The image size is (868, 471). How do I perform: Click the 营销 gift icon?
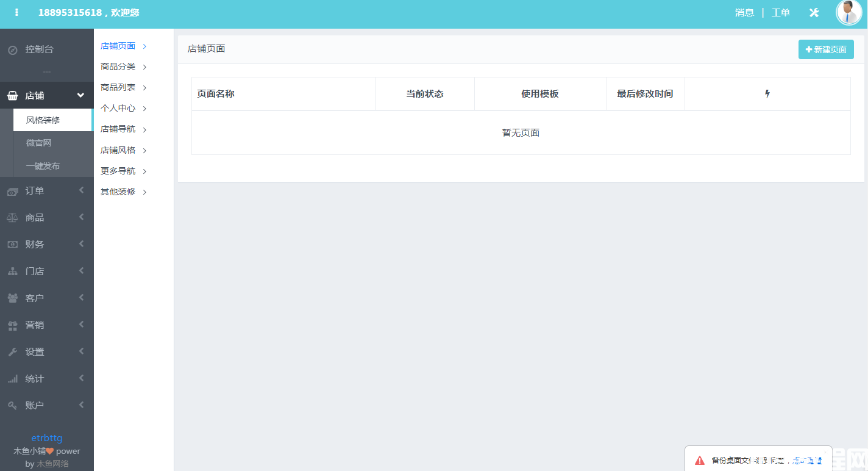pos(12,325)
